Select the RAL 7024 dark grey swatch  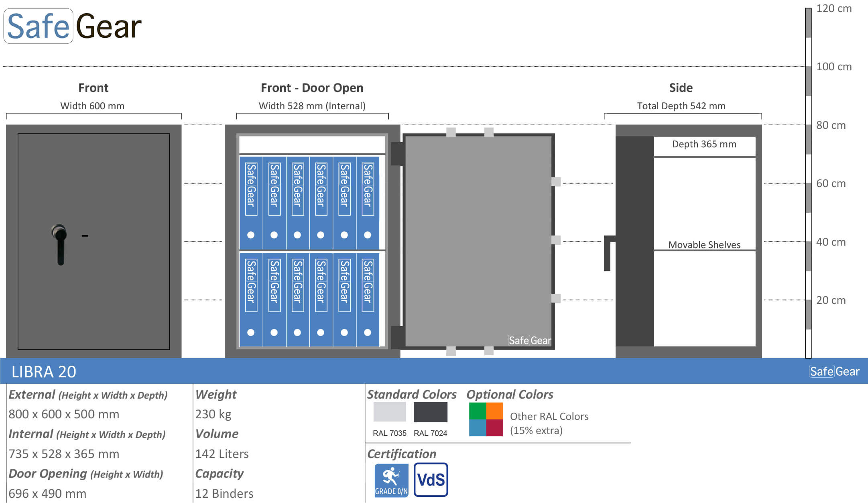430,412
